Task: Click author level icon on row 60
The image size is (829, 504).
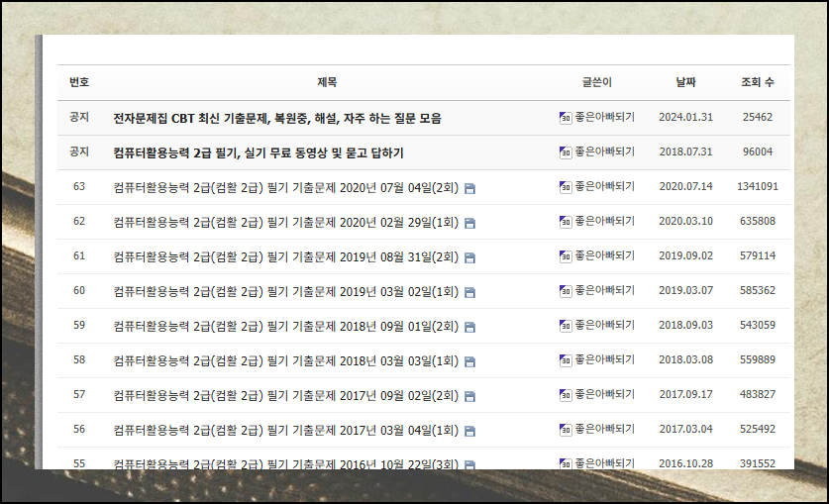Action: tap(566, 291)
